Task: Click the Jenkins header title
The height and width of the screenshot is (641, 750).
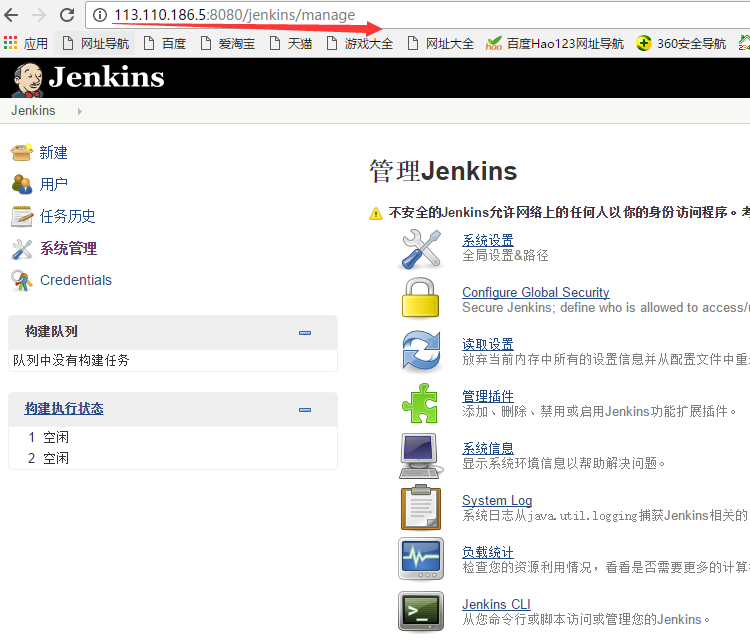Action: coord(106,77)
